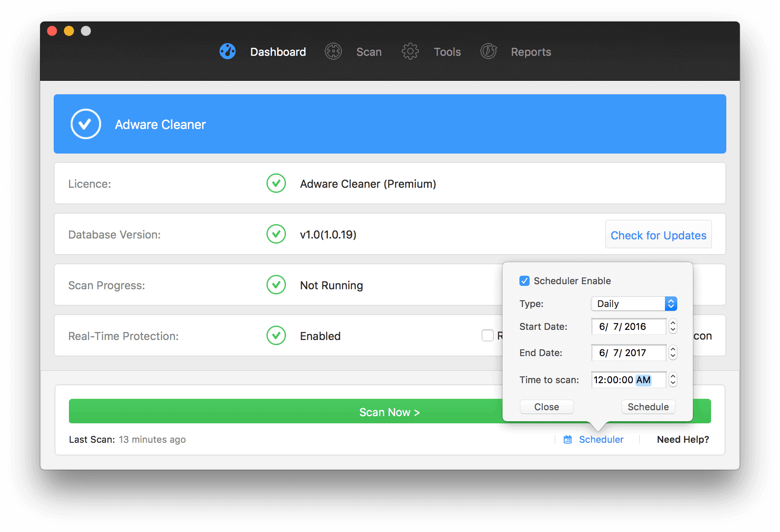Click the Start Date stepper arrows
Image resolution: width=780 pixels, height=532 pixels.
pos(673,326)
